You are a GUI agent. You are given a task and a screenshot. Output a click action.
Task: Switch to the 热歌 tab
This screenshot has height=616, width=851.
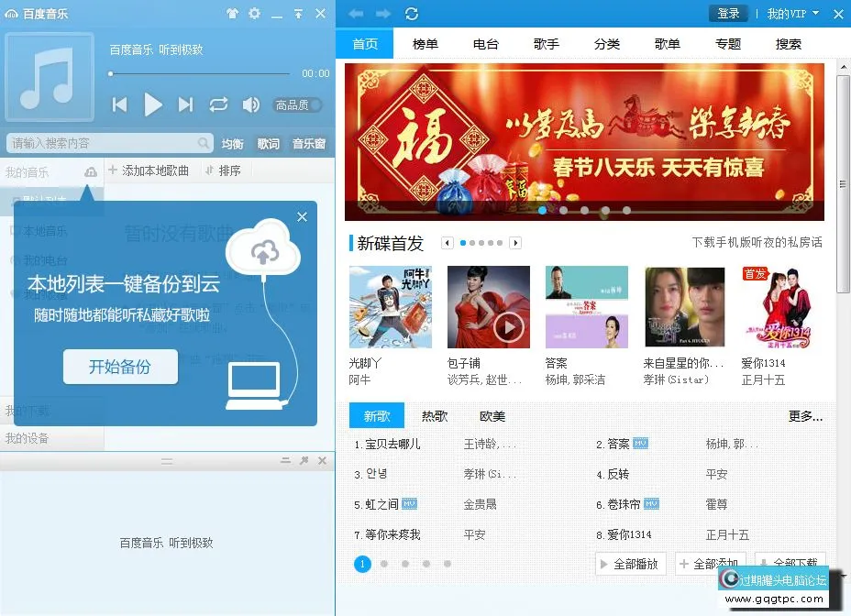[434, 415]
